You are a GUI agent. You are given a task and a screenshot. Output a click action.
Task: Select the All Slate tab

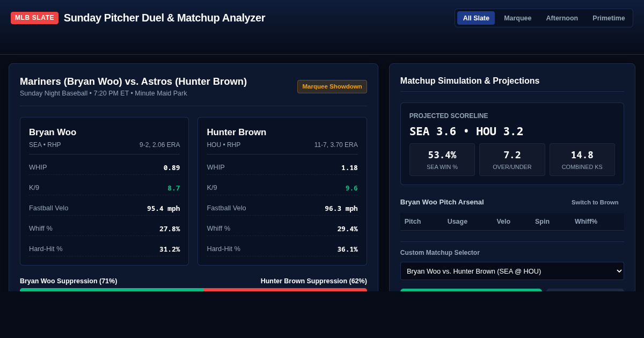476,18
